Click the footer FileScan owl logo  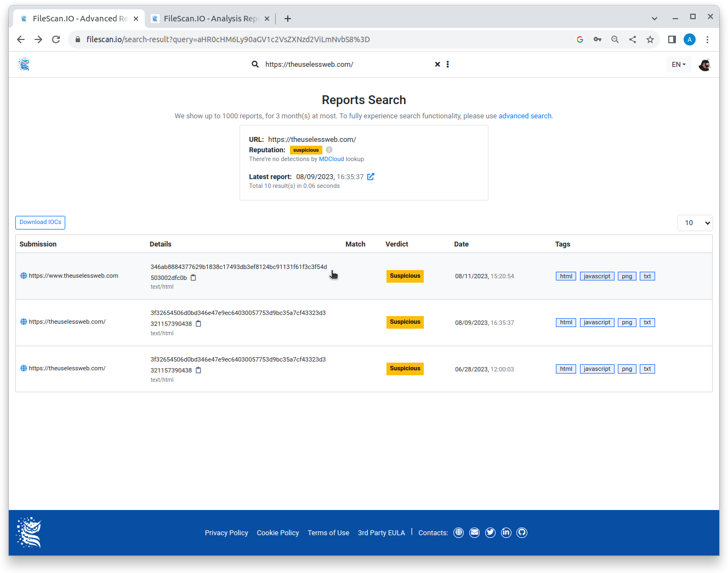pos(29,532)
